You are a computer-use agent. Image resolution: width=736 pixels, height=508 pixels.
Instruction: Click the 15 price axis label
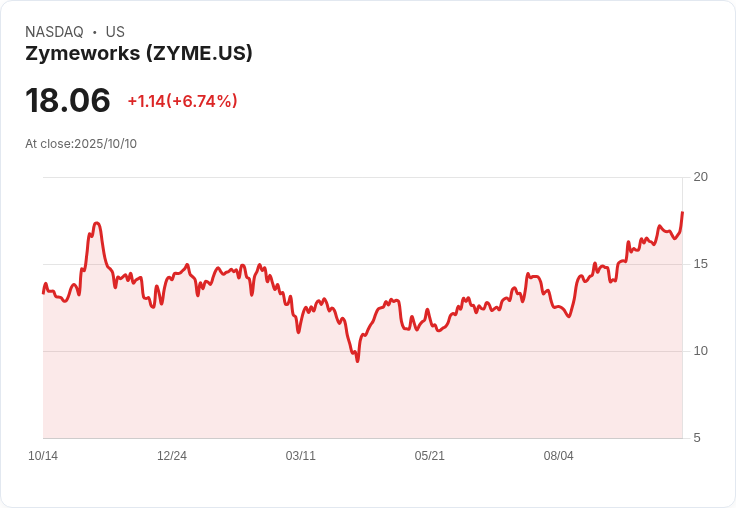point(700,264)
